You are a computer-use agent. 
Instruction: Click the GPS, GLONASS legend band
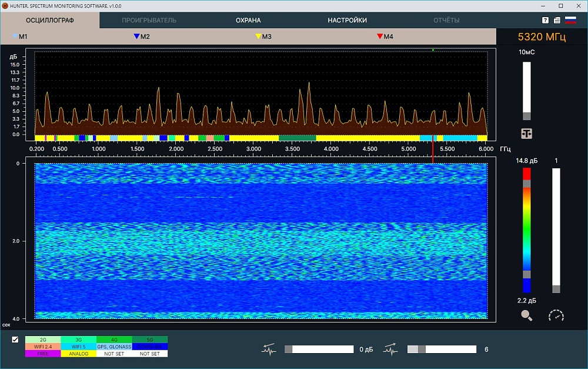tap(114, 347)
